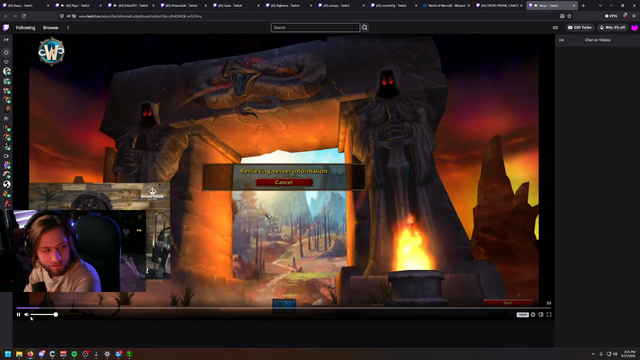Open a new browser tab
The image size is (640, 360).
coord(583,6)
